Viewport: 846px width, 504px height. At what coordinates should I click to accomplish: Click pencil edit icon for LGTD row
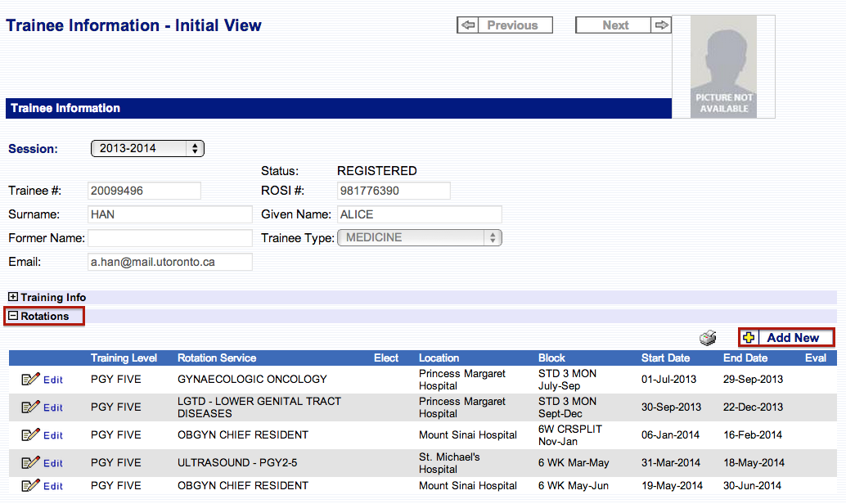(x=31, y=407)
